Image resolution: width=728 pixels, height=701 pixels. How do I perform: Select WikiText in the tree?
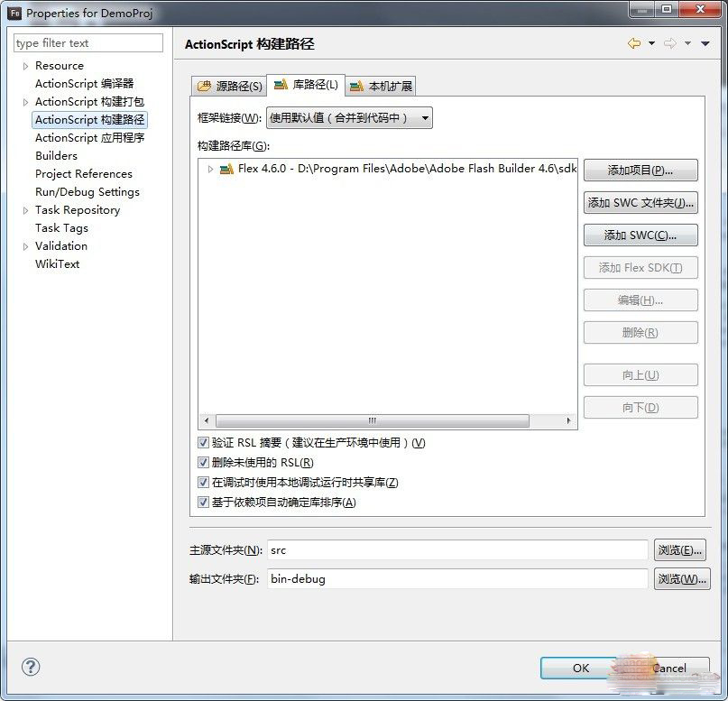[57, 264]
